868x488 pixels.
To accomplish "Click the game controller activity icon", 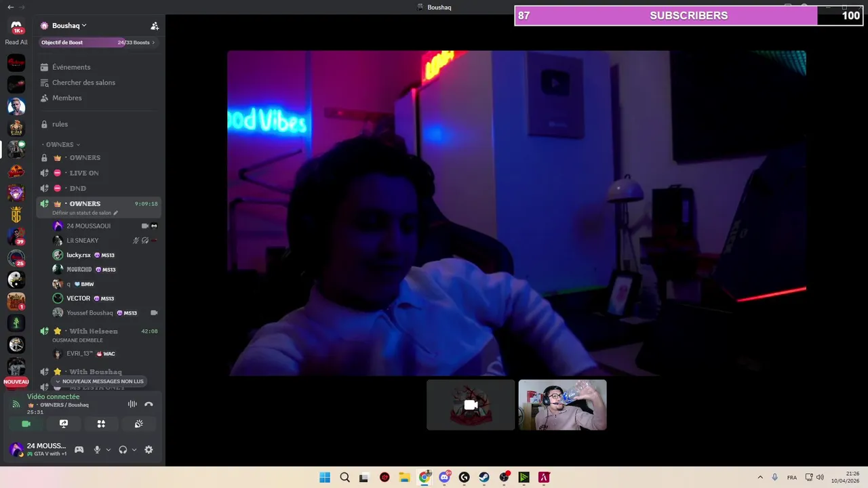I will pos(79,449).
